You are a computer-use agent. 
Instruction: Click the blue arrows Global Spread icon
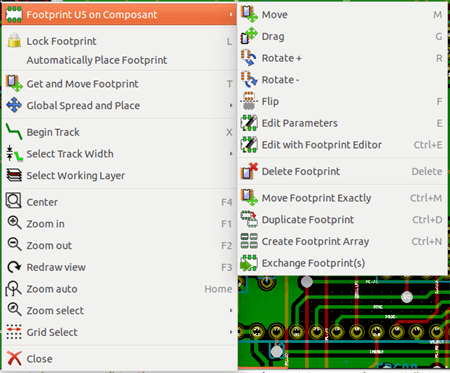pos(14,105)
